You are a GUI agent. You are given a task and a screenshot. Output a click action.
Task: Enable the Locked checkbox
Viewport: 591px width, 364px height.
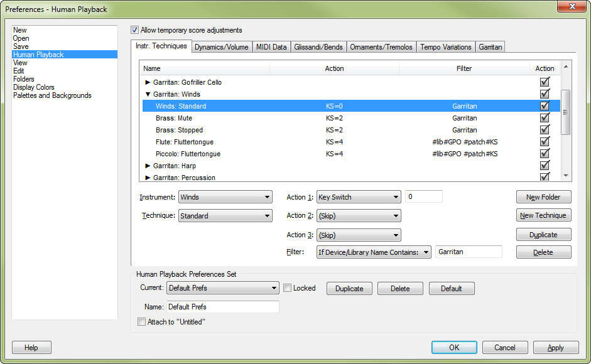click(287, 288)
